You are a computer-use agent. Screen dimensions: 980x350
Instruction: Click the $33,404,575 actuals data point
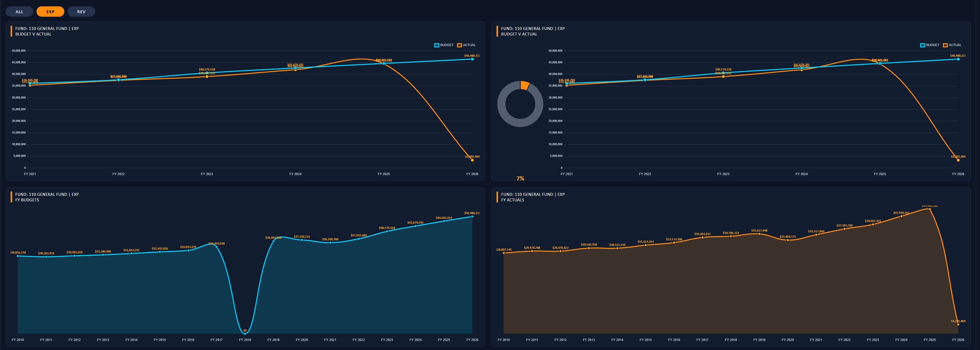tap(788, 240)
